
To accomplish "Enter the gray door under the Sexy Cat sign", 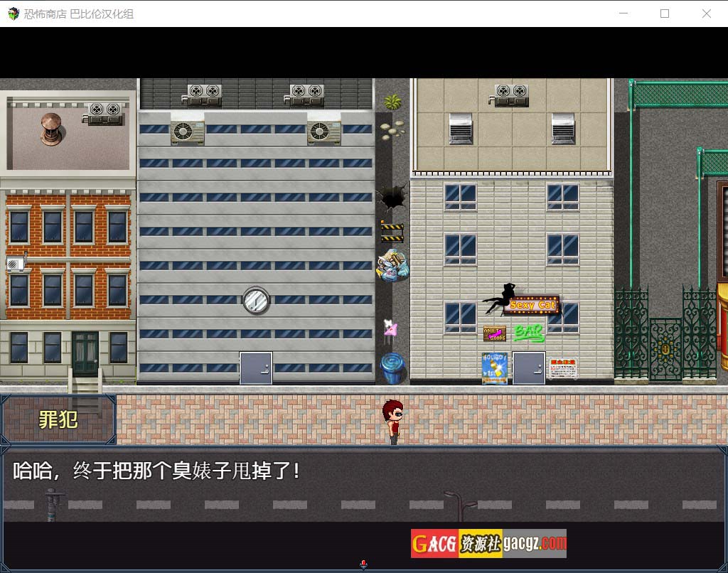I will point(528,368).
